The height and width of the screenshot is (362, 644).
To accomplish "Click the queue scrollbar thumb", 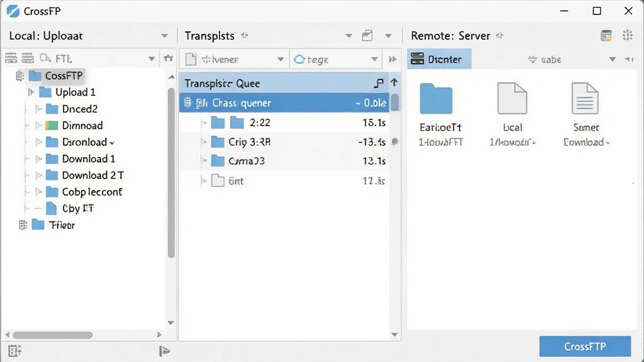I will pos(395,102).
